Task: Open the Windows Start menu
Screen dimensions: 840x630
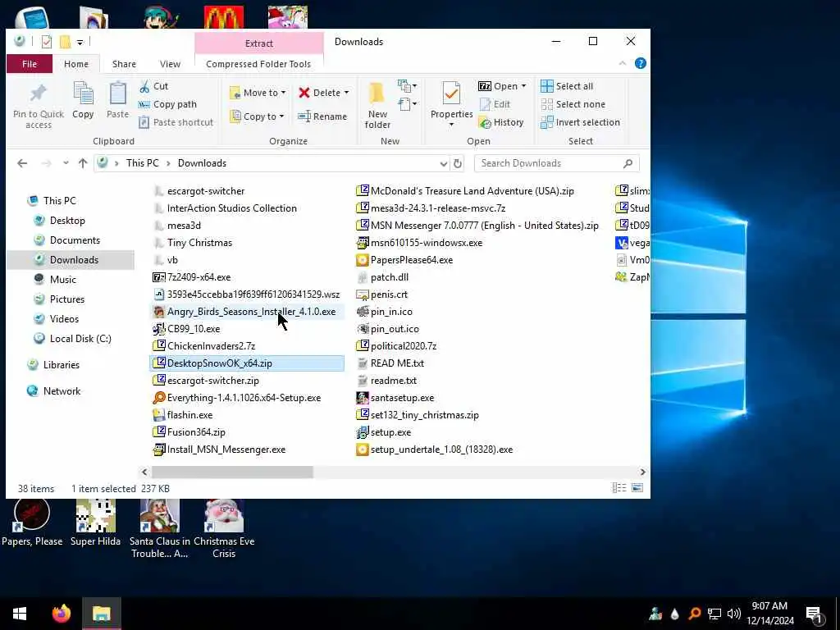Action: 20,614
